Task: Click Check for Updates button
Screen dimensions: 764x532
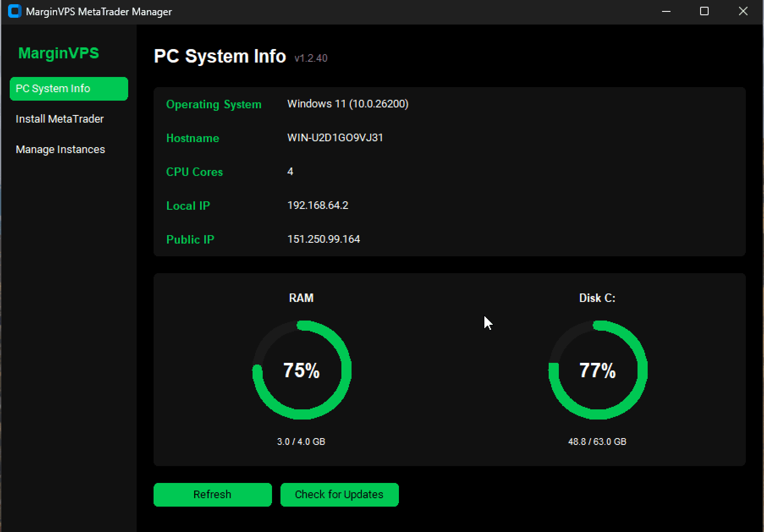Action: click(339, 495)
